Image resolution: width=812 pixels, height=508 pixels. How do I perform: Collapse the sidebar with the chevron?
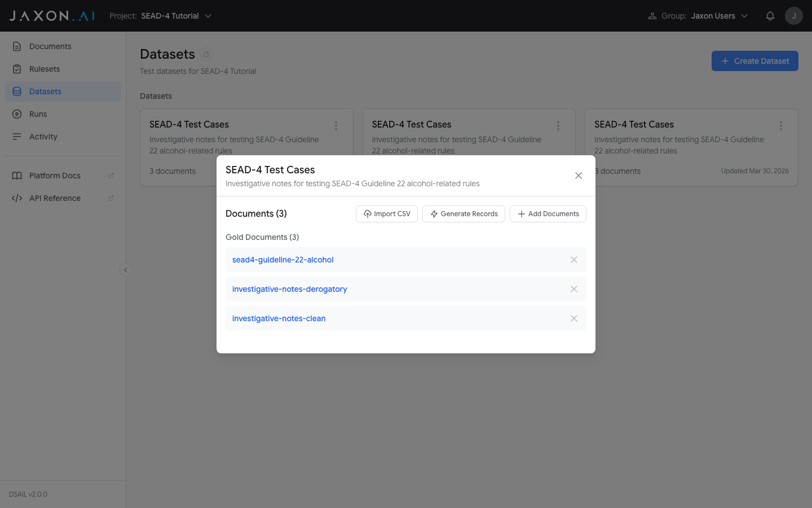(125, 270)
